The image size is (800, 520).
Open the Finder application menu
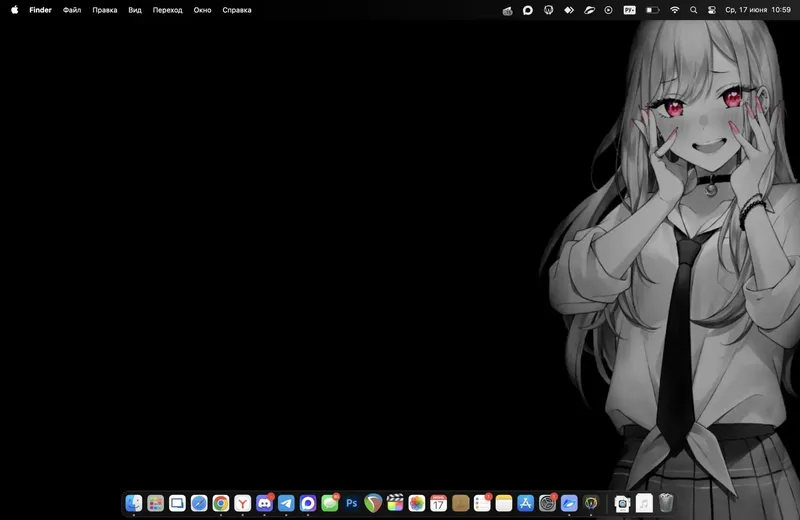(x=40, y=10)
